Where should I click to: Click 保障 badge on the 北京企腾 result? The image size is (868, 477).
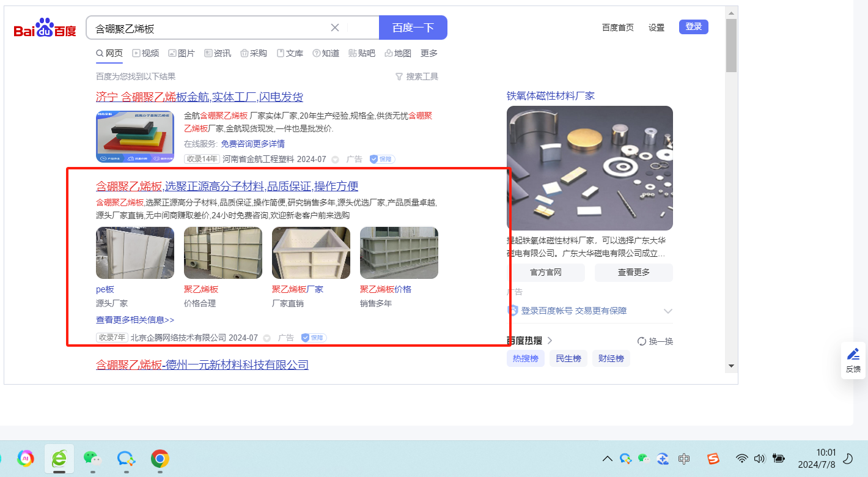[314, 338]
